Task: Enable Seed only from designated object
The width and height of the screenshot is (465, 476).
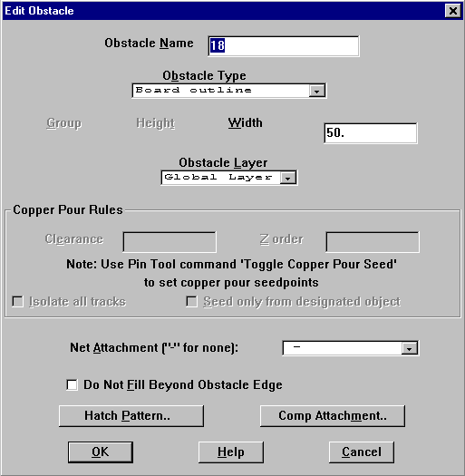Action: pos(191,302)
